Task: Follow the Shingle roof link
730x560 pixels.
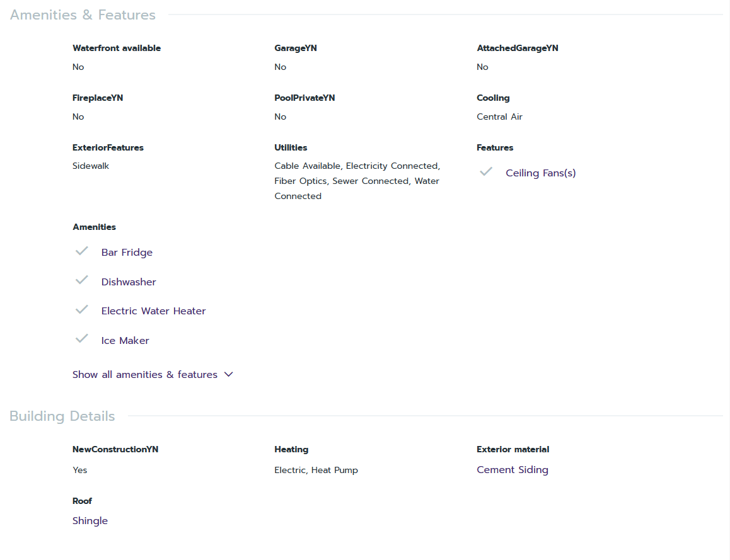Action: (90, 520)
